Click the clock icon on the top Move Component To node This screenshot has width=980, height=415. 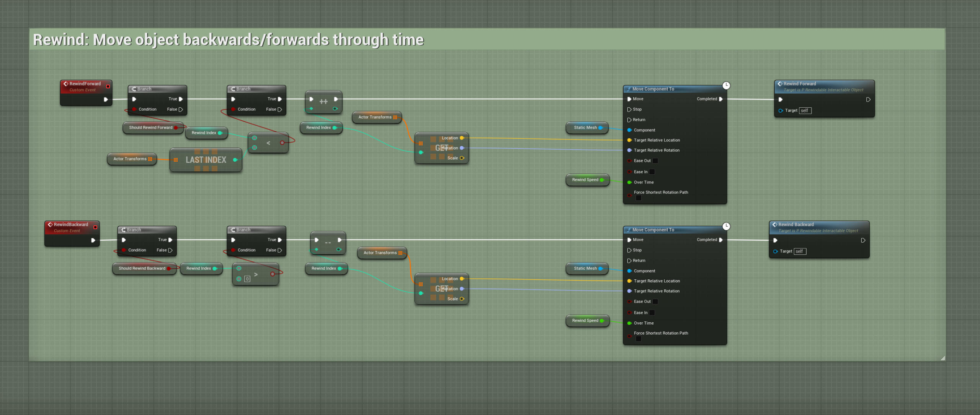726,85
